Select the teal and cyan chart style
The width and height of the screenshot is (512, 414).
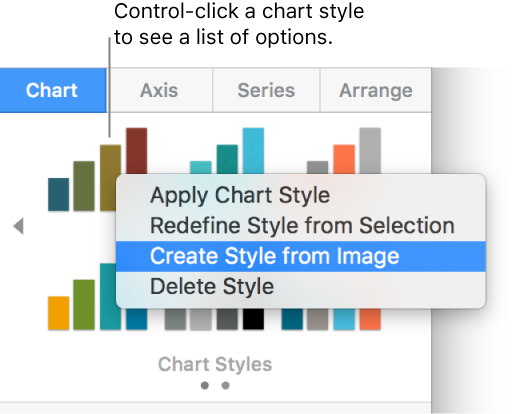227,151
